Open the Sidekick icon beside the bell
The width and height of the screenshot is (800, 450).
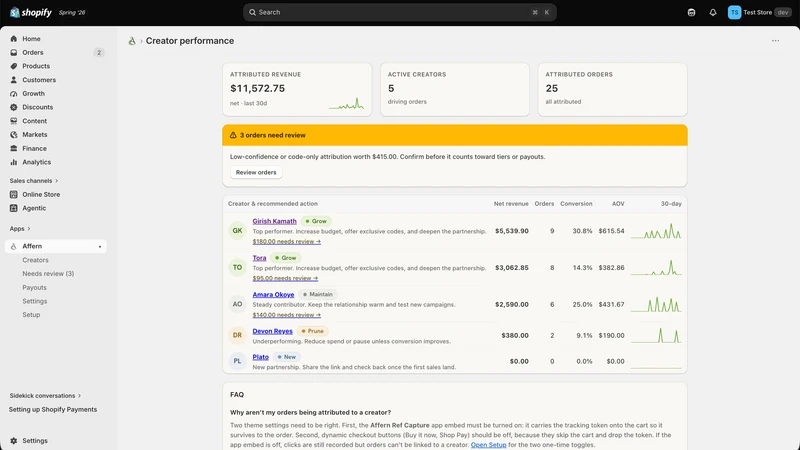[x=691, y=12]
